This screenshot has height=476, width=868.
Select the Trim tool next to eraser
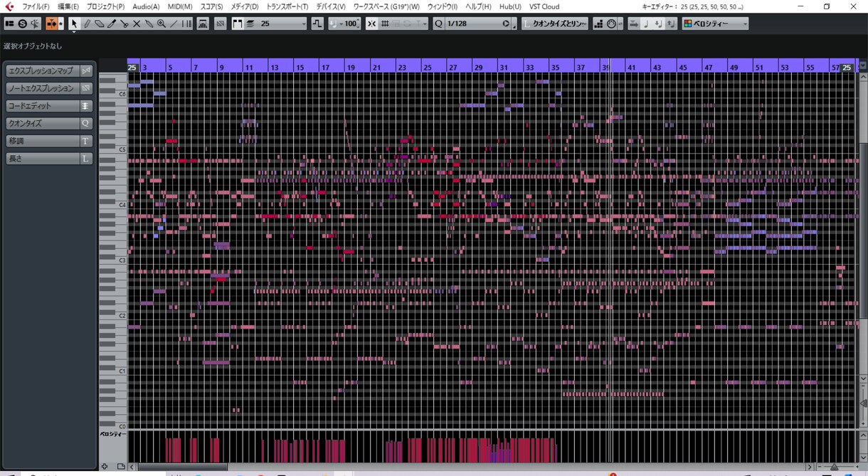coord(112,23)
